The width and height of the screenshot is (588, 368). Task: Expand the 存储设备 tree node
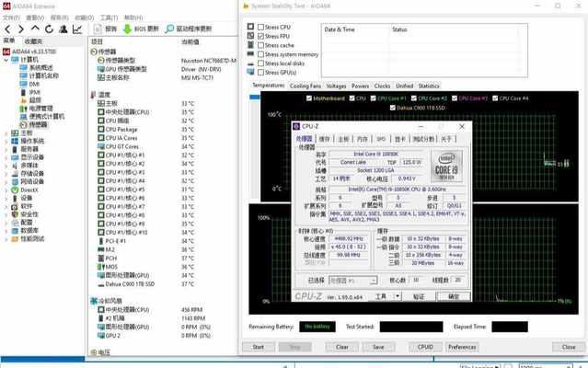tap(6, 174)
